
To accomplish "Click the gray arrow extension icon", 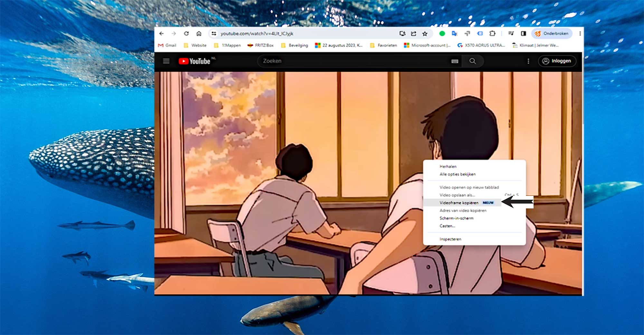I will [x=467, y=33].
